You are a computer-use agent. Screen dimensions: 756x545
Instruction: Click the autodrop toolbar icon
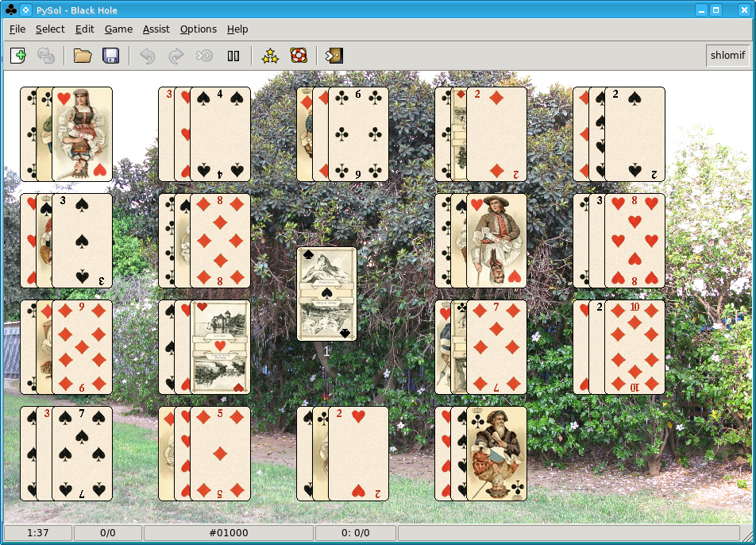click(204, 56)
